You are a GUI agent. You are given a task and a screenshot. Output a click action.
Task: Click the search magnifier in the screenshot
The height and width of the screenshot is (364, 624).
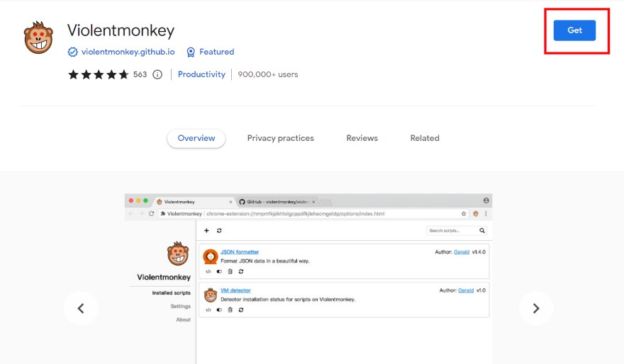point(482,230)
